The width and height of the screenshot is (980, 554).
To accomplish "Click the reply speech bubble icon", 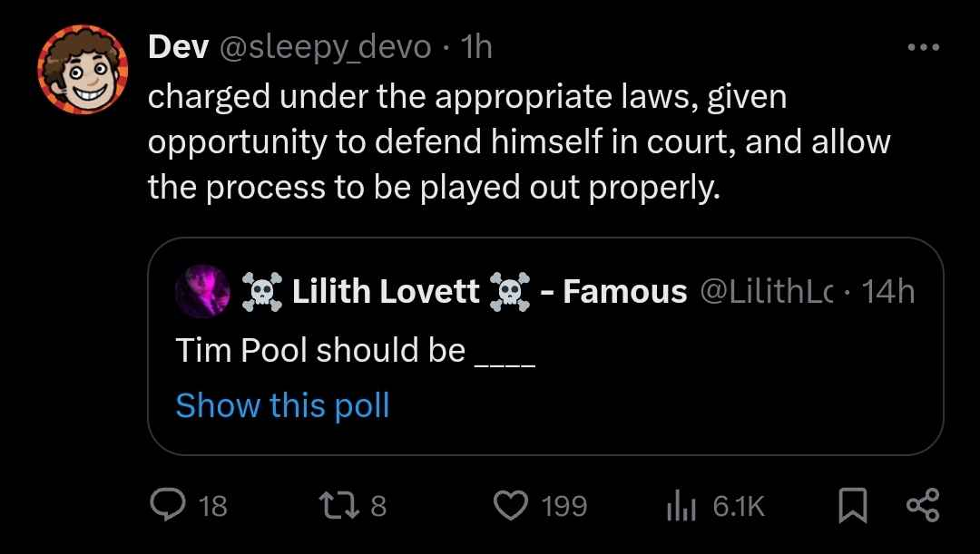I will pyautogui.click(x=168, y=505).
